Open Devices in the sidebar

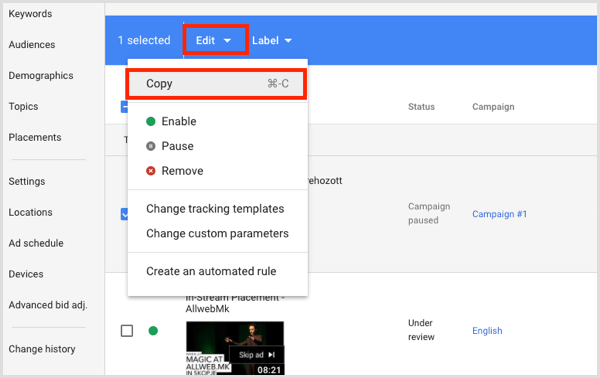point(26,274)
